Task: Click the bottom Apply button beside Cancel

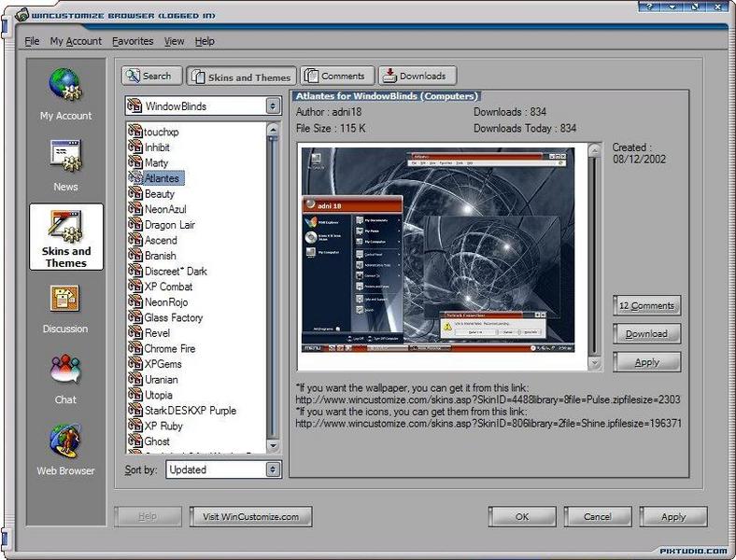Action: pos(673,516)
